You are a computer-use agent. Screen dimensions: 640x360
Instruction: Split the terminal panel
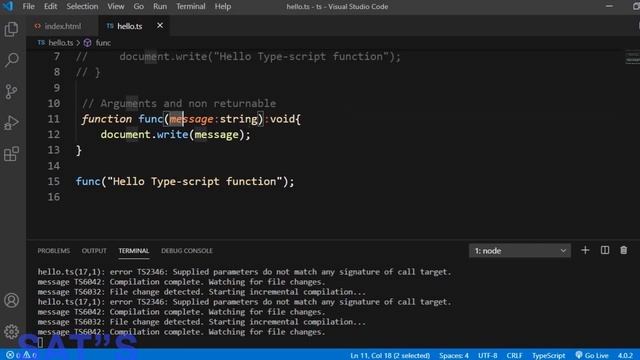point(605,250)
